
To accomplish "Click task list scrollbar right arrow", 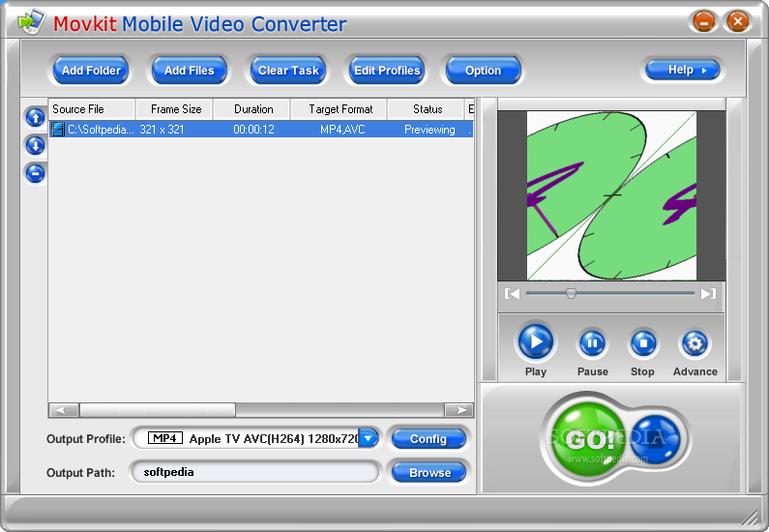I will click(458, 410).
